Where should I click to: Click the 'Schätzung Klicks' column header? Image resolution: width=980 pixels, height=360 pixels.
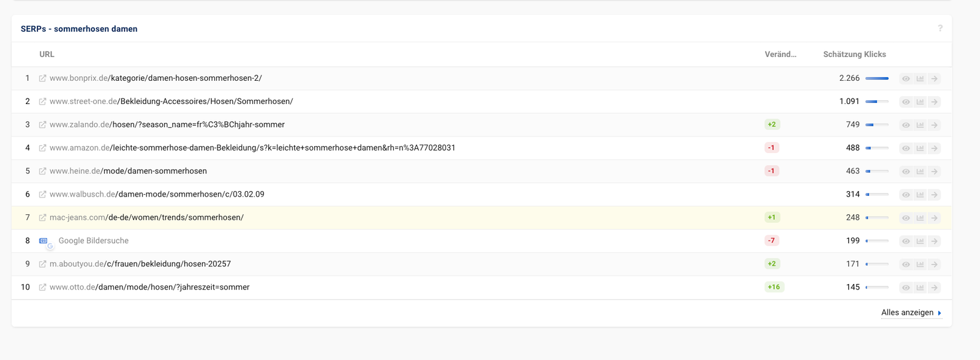854,54
